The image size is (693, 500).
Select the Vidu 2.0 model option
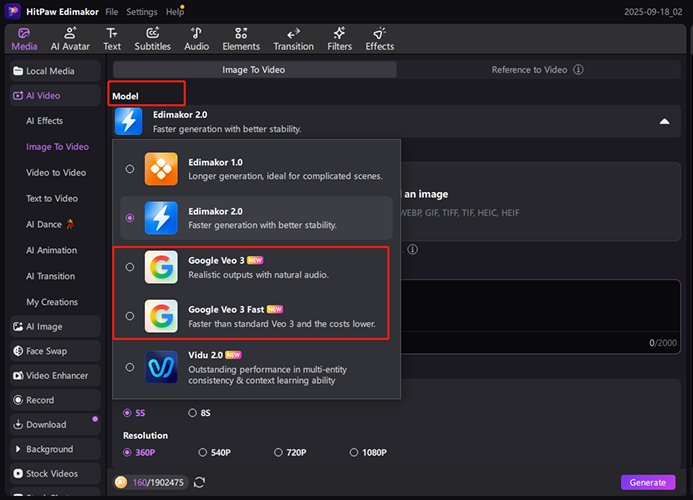coord(130,367)
